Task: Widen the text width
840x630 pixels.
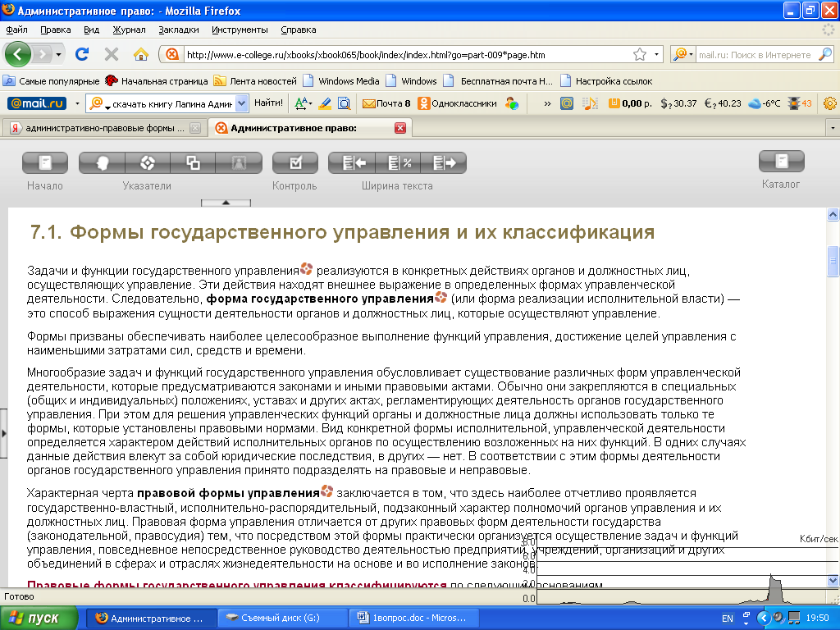Action: [x=444, y=163]
